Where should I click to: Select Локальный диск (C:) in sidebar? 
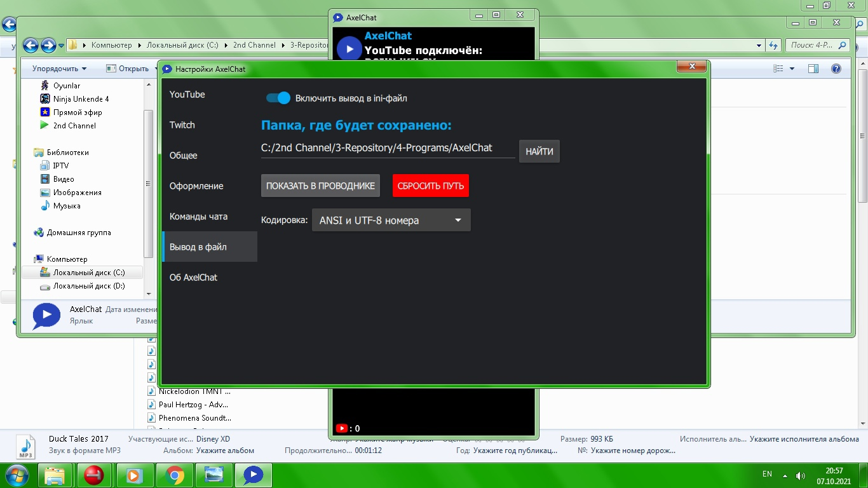pos(83,273)
